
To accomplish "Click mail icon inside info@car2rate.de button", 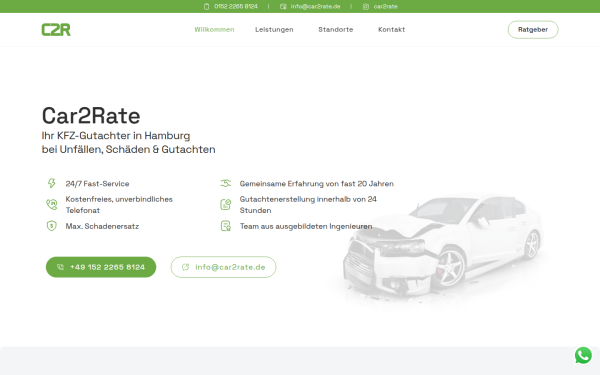I will tap(186, 267).
